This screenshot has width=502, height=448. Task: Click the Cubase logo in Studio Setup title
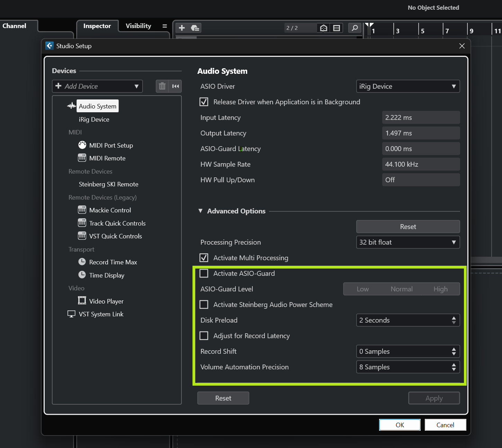(x=50, y=46)
